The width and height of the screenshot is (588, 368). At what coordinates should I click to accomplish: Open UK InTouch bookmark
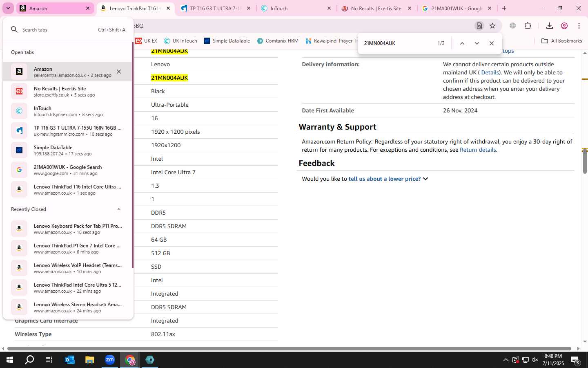pos(180,41)
